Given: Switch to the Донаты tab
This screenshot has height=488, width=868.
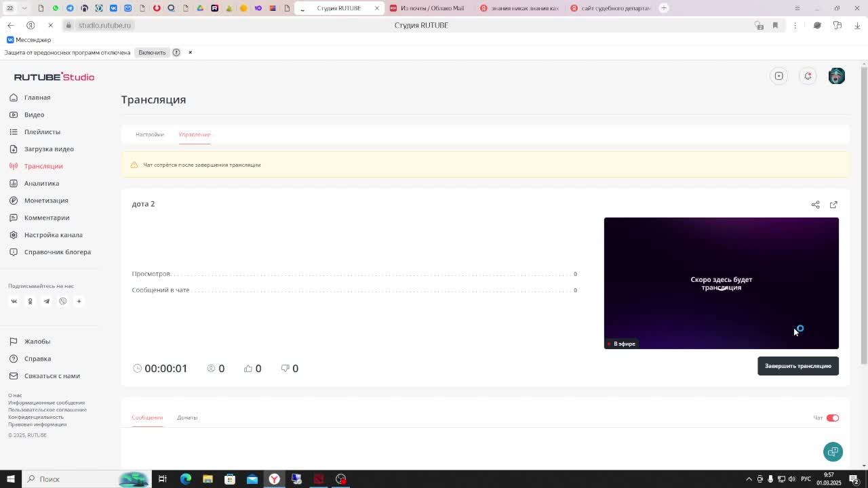Looking at the screenshot, I should [187, 418].
